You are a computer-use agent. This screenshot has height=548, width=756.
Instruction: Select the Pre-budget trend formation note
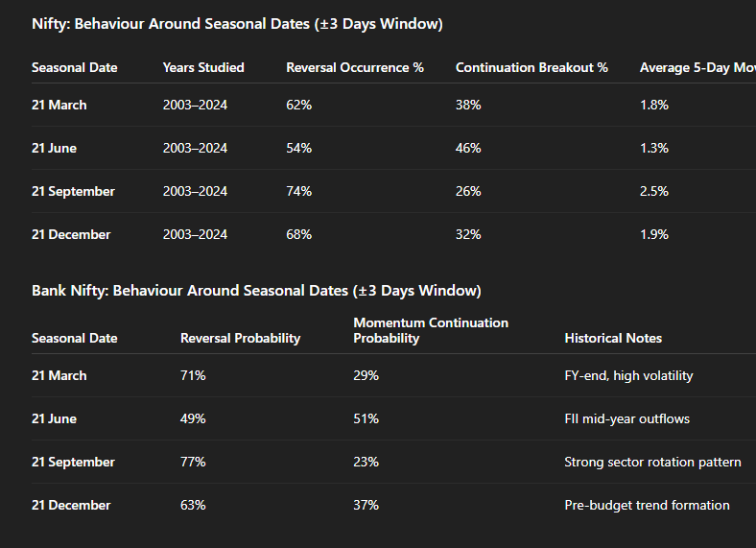pos(647,505)
